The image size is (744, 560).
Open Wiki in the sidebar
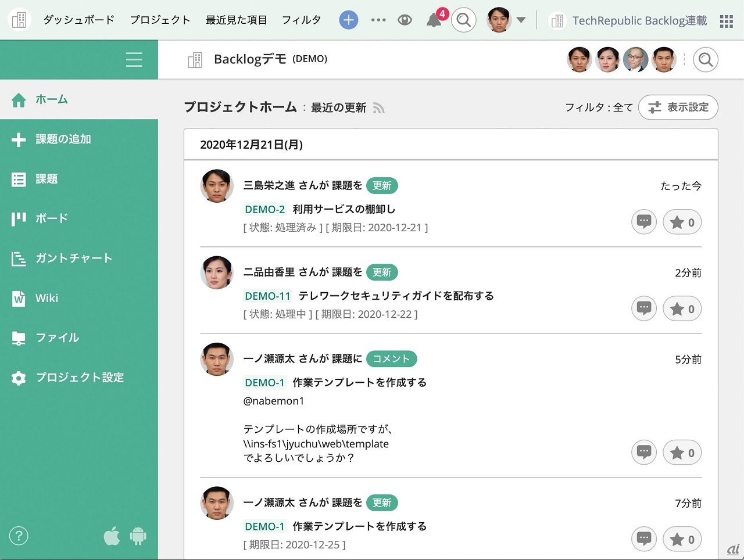tap(79, 298)
